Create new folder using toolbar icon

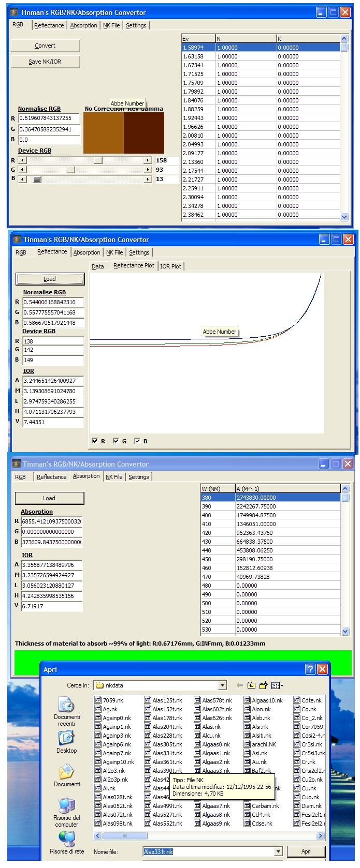pyautogui.click(x=264, y=685)
